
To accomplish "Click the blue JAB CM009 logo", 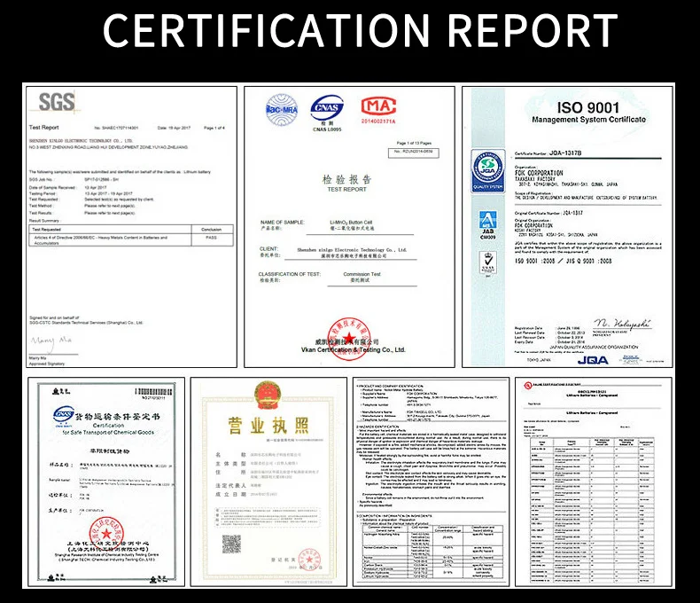I will (488, 225).
